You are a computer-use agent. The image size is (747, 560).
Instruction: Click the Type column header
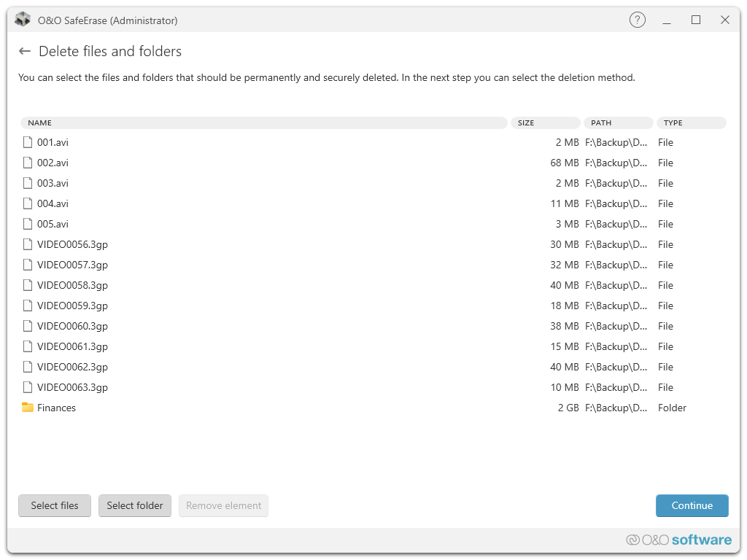tap(691, 123)
